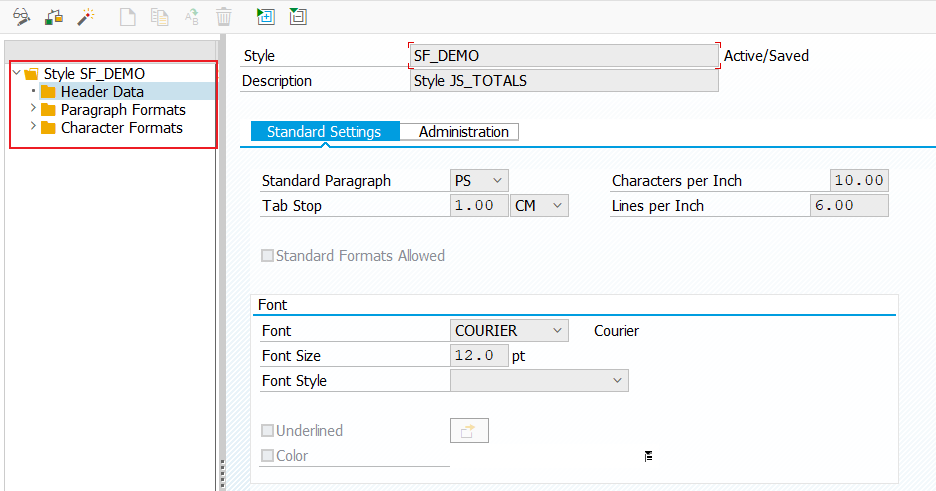Click the button with arrow icon beside Underlined
936x491 pixels.
point(469,431)
